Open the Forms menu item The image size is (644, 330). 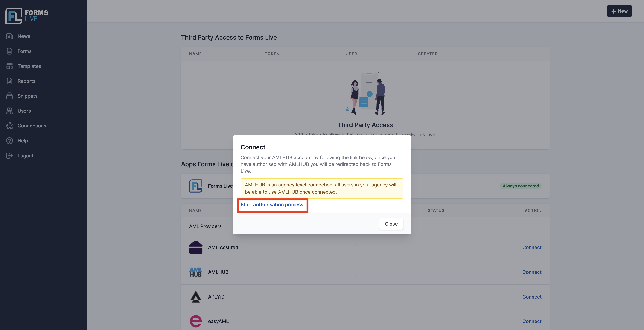[24, 51]
